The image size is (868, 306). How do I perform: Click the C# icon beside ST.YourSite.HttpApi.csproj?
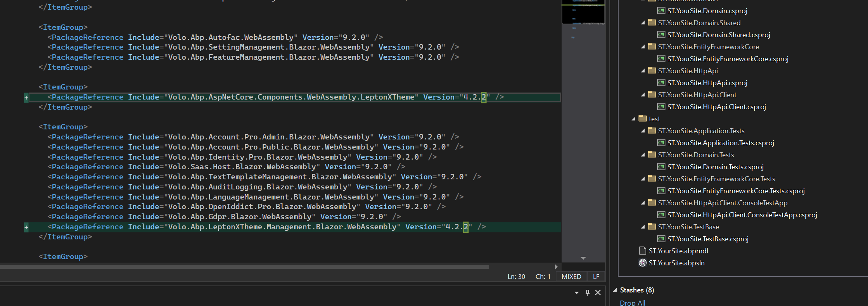(x=661, y=83)
